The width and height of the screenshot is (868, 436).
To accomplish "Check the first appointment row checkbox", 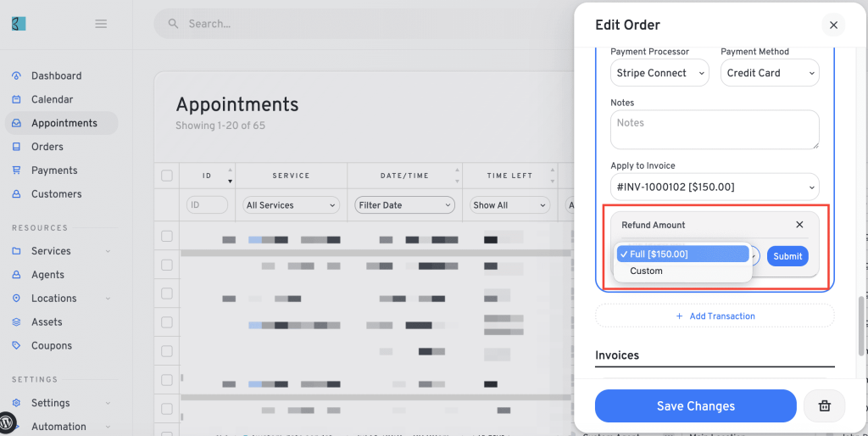I will pyautogui.click(x=167, y=237).
